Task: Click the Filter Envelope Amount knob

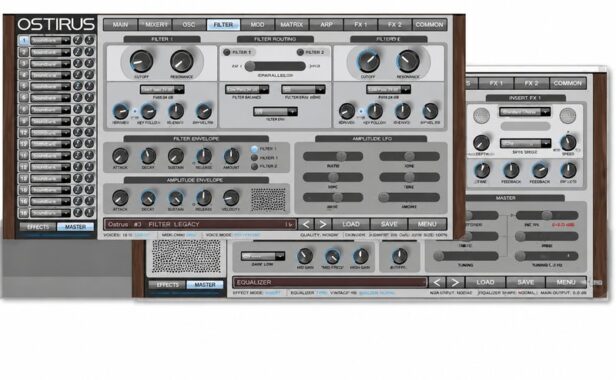Action: 231,156
